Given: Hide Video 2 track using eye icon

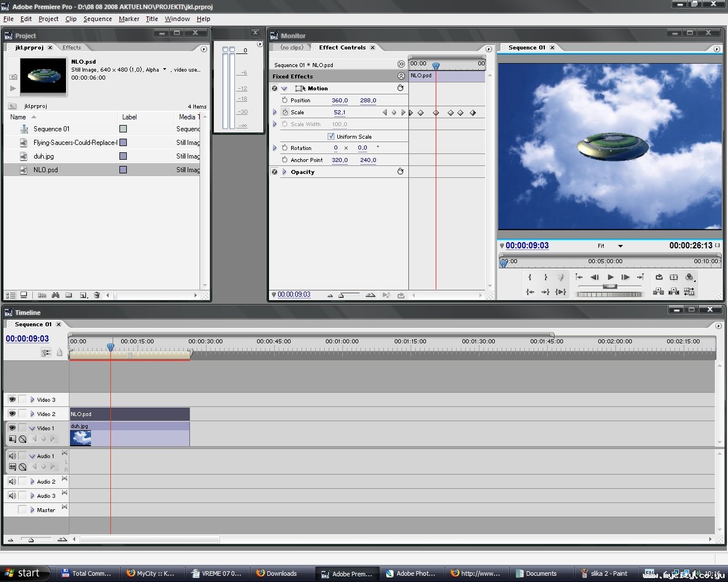Looking at the screenshot, I should (12, 414).
